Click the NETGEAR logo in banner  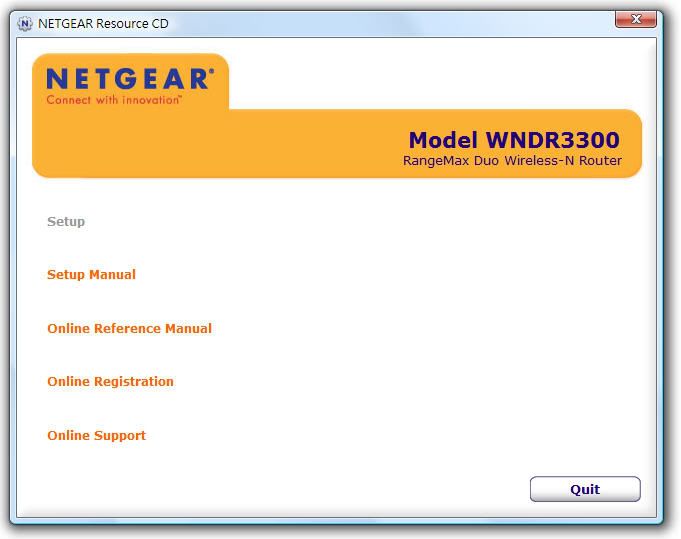point(130,79)
